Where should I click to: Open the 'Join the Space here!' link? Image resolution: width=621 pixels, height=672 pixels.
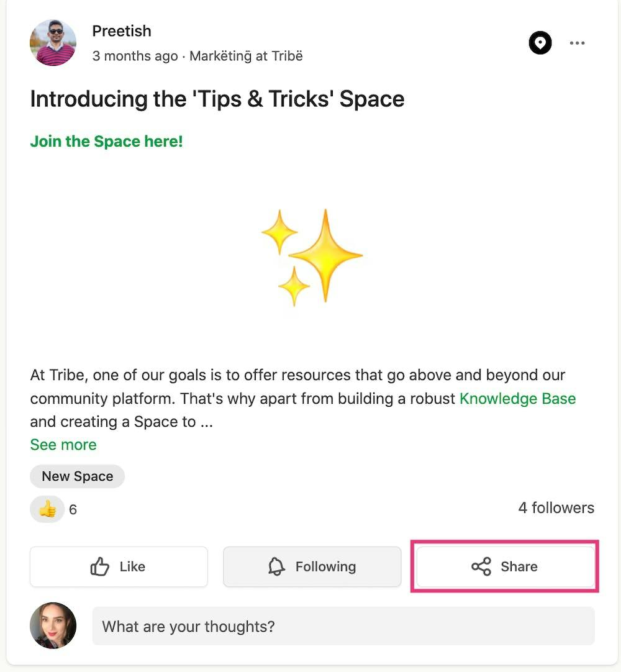click(x=106, y=141)
